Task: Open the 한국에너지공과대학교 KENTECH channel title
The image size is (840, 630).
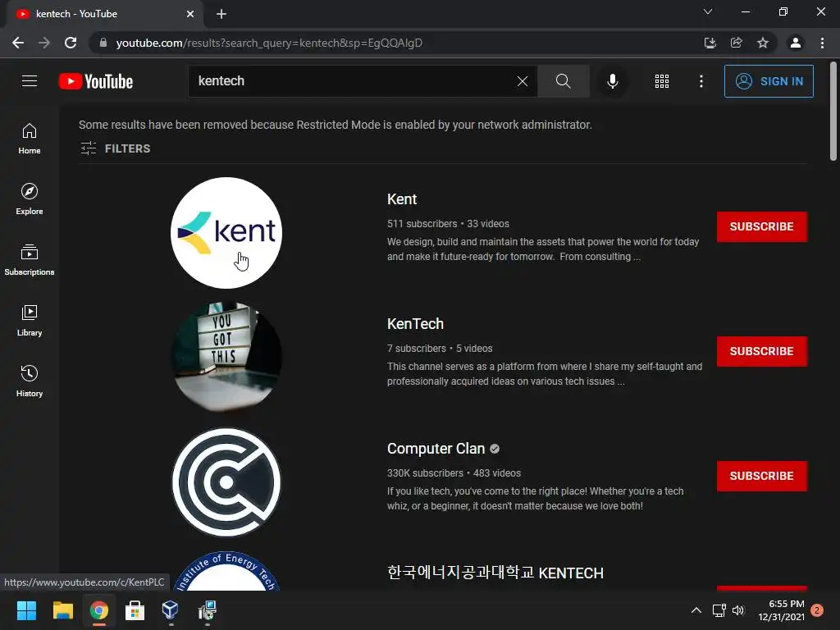Action: 495,573
